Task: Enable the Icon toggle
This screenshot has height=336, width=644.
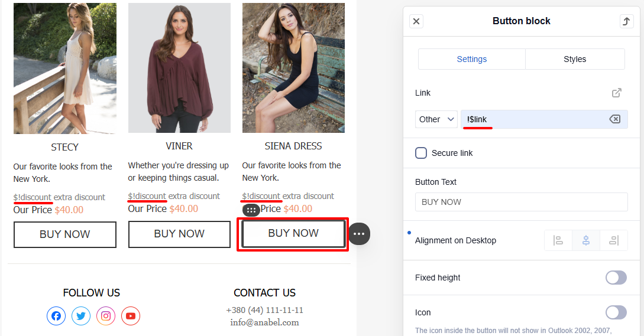Action: pos(616,312)
